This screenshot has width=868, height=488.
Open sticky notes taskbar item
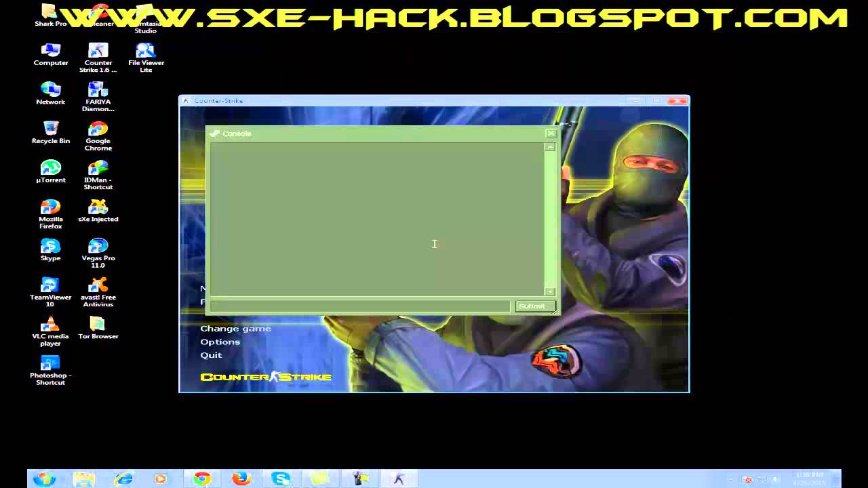(x=320, y=479)
